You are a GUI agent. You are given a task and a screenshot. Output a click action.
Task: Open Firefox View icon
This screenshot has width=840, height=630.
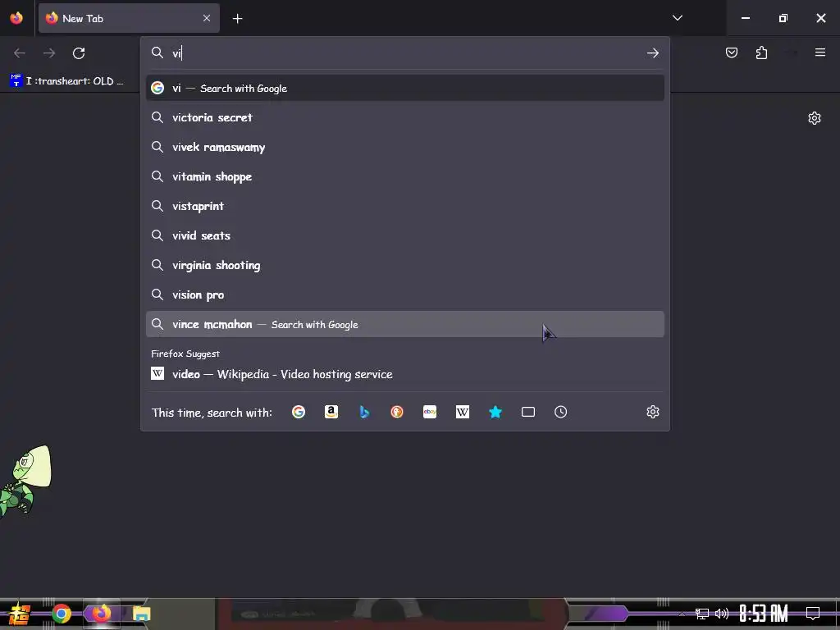(16, 18)
